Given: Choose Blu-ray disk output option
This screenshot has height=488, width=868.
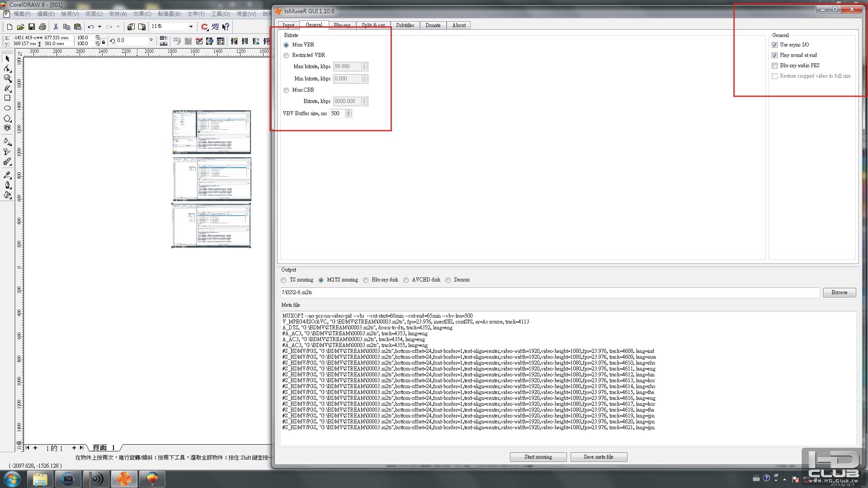Looking at the screenshot, I should tap(366, 280).
